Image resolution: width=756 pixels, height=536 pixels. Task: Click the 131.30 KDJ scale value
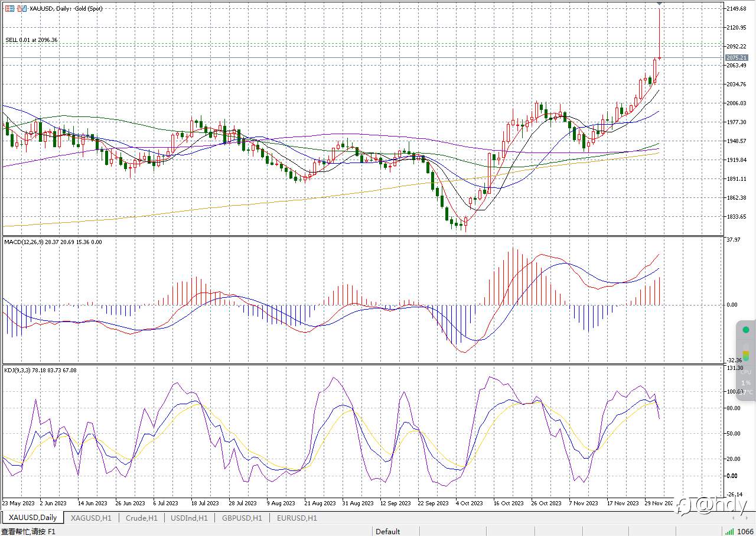point(735,368)
